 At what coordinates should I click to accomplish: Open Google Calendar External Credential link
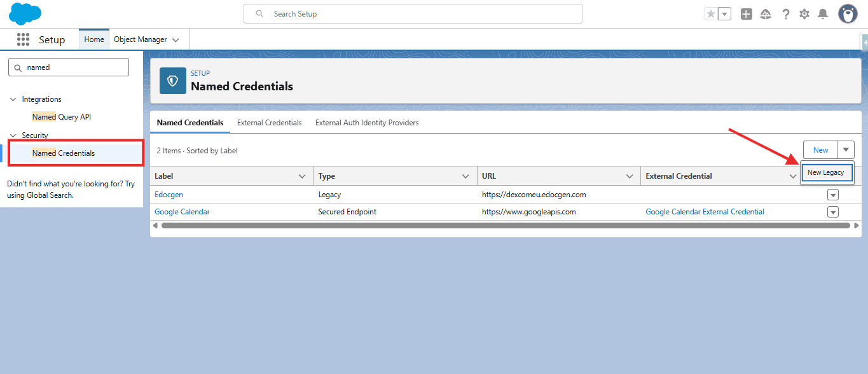[705, 212]
